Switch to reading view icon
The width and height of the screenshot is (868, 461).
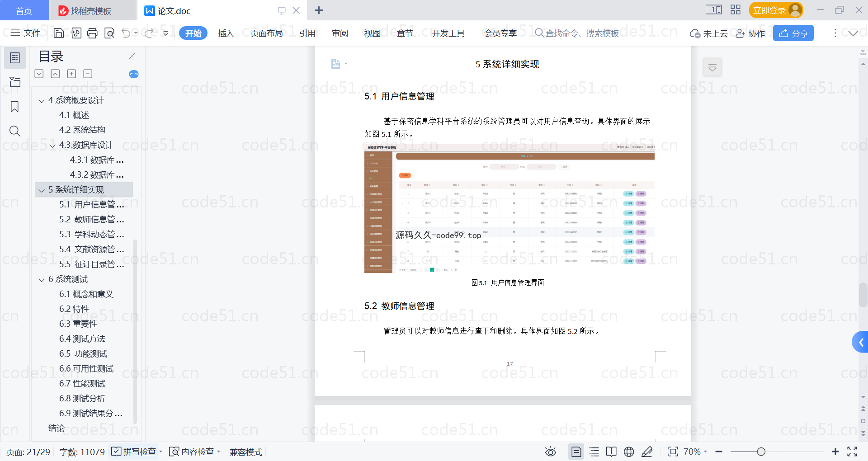[611, 452]
